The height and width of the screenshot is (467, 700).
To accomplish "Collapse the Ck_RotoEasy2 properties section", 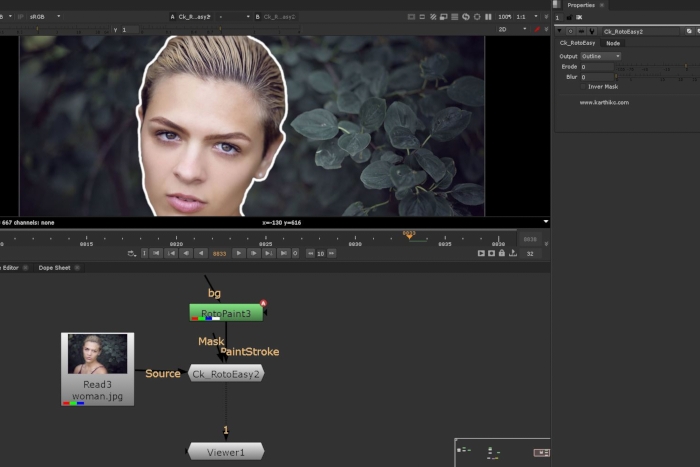I will point(558,31).
